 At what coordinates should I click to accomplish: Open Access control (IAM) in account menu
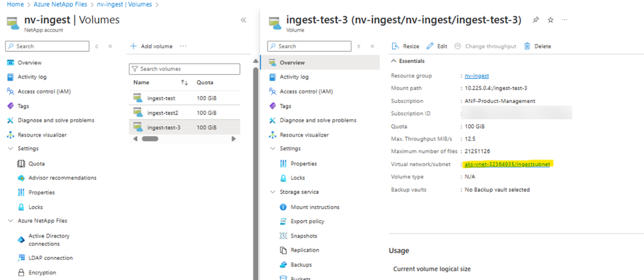click(44, 91)
